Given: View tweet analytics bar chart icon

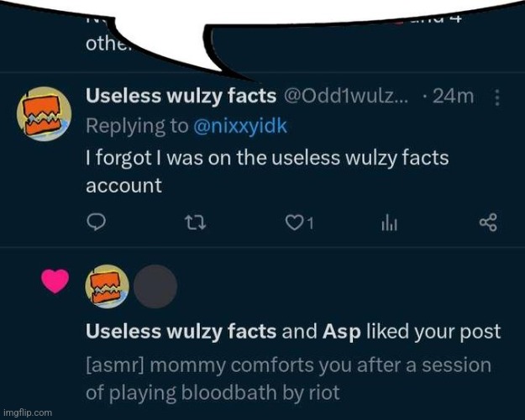Looking at the screenshot, I should (x=389, y=223).
